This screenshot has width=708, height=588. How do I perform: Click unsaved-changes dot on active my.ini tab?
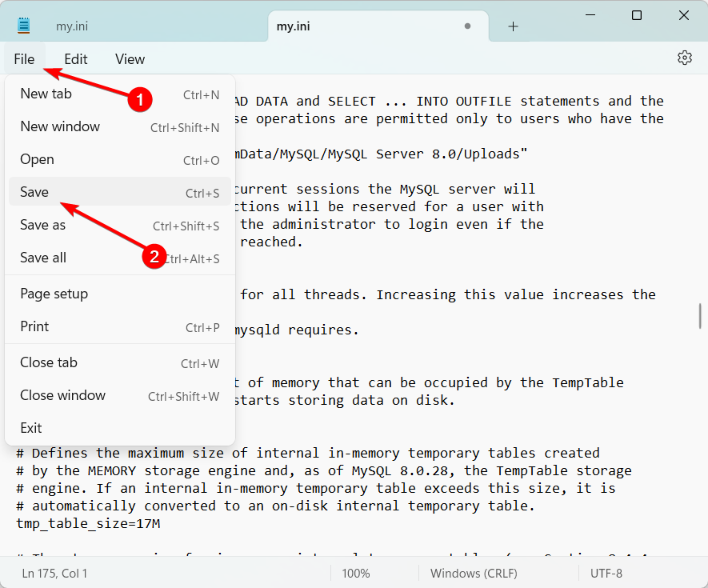(467, 26)
